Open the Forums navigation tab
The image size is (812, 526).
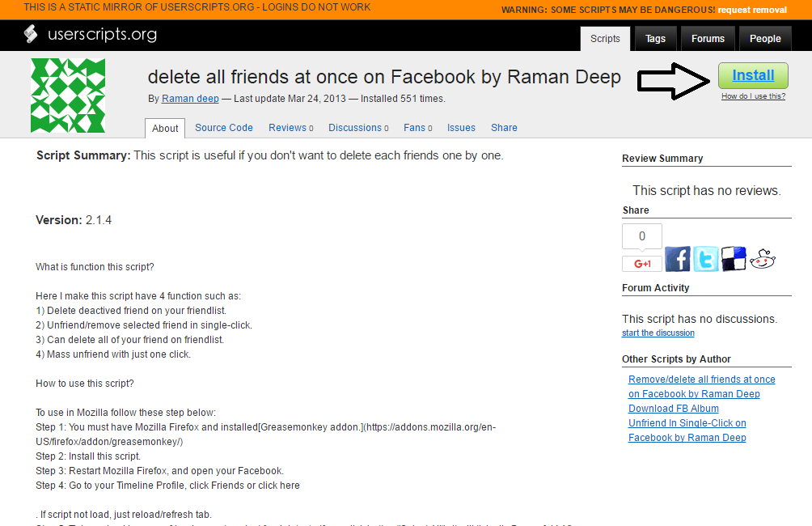(708, 39)
